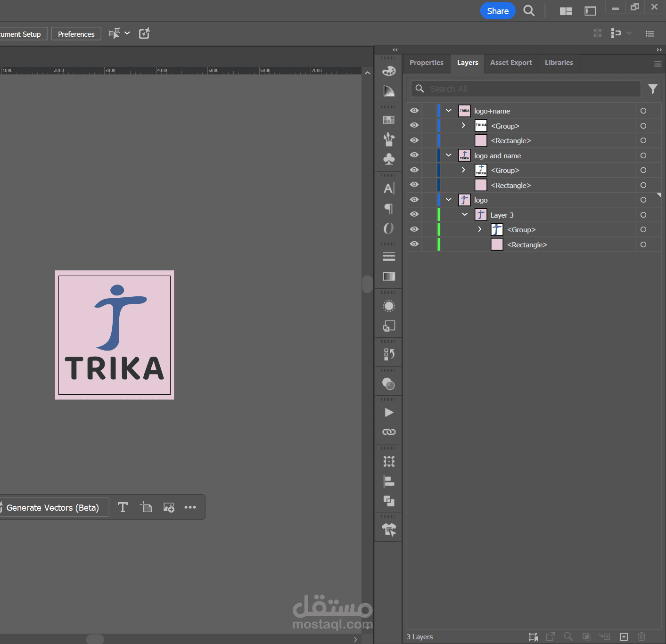Viewport: 666px width, 644px height.
Task: Hide the Layer 3 sublayer
Action: pos(414,214)
